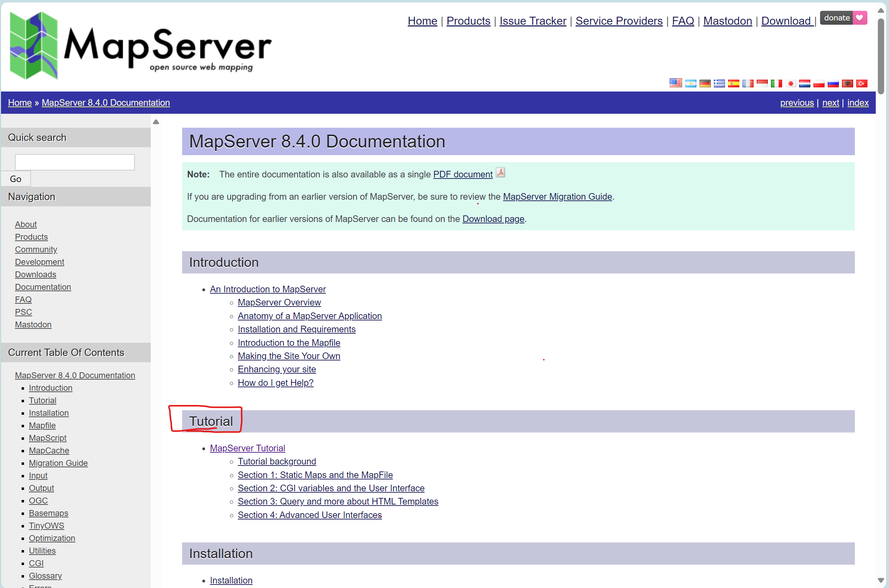The height and width of the screenshot is (588, 889).
Task: Open the MapServer Overview link
Action: (x=279, y=302)
